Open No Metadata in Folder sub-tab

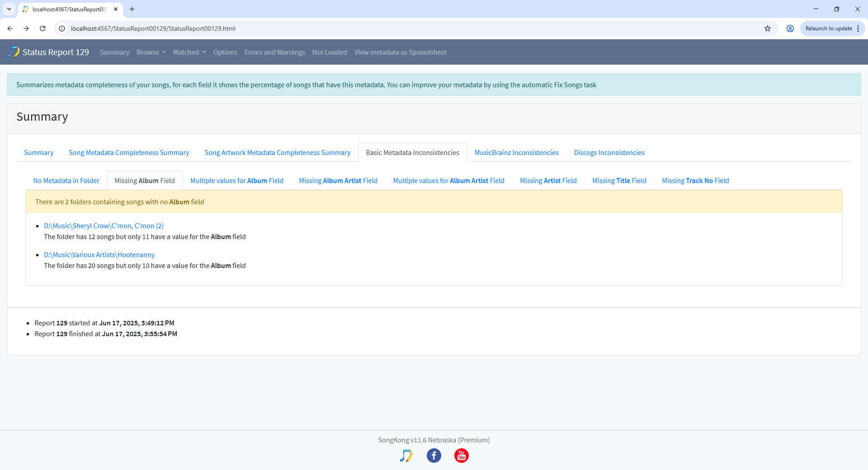click(x=66, y=181)
